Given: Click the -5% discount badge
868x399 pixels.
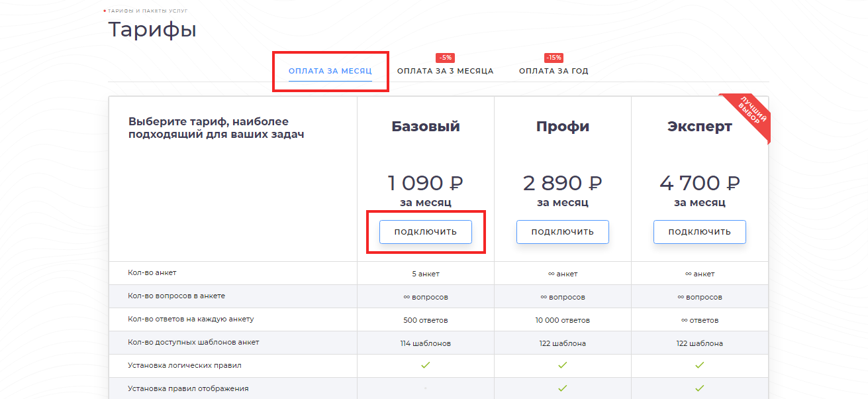Looking at the screenshot, I should coord(445,58).
